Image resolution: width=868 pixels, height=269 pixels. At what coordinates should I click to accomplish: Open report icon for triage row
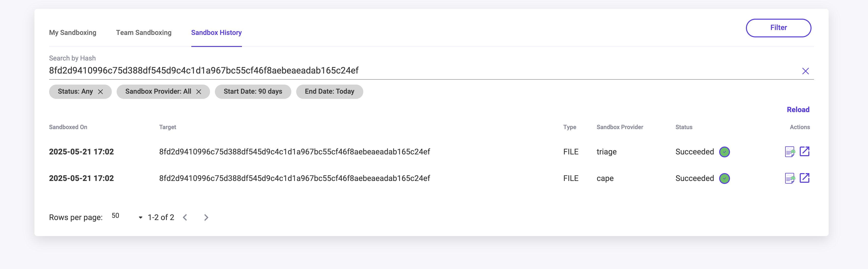789,151
